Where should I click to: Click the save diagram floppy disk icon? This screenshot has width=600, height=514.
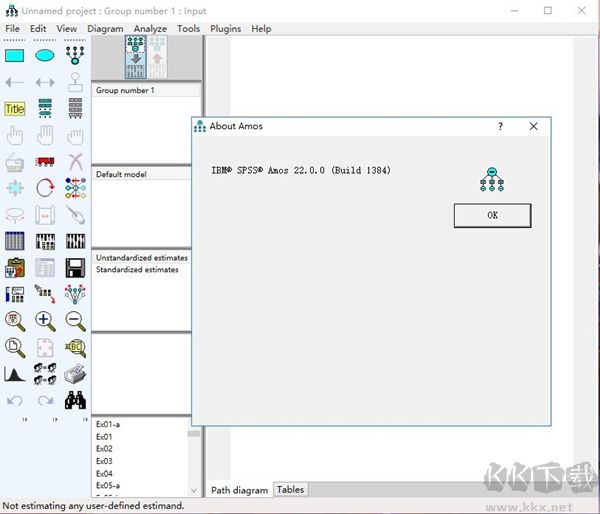[x=75, y=267]
